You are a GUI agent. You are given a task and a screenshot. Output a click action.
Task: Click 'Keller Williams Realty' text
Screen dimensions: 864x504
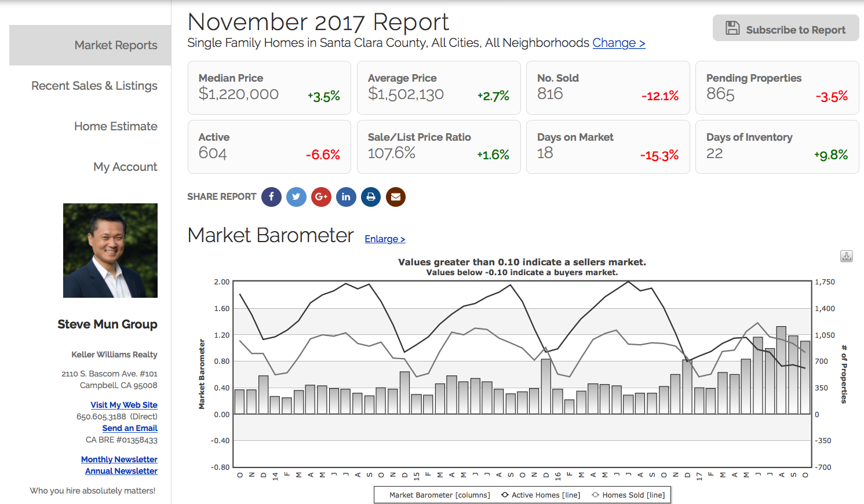[114, 355]
